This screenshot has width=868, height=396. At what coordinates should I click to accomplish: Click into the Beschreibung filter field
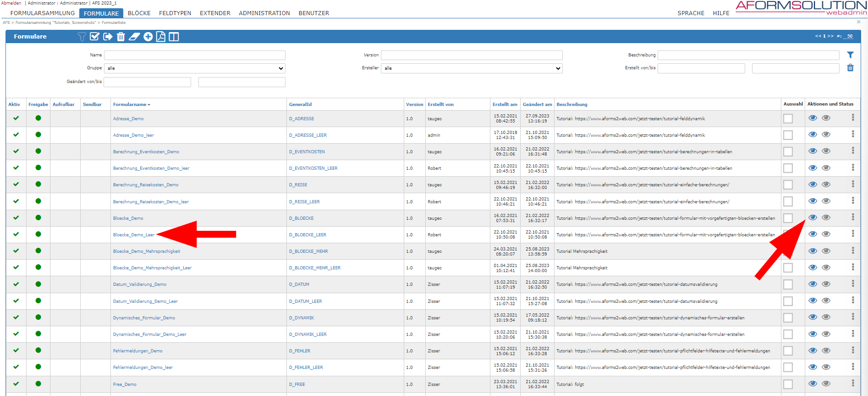pyautogui.click(x=748, y=55)
